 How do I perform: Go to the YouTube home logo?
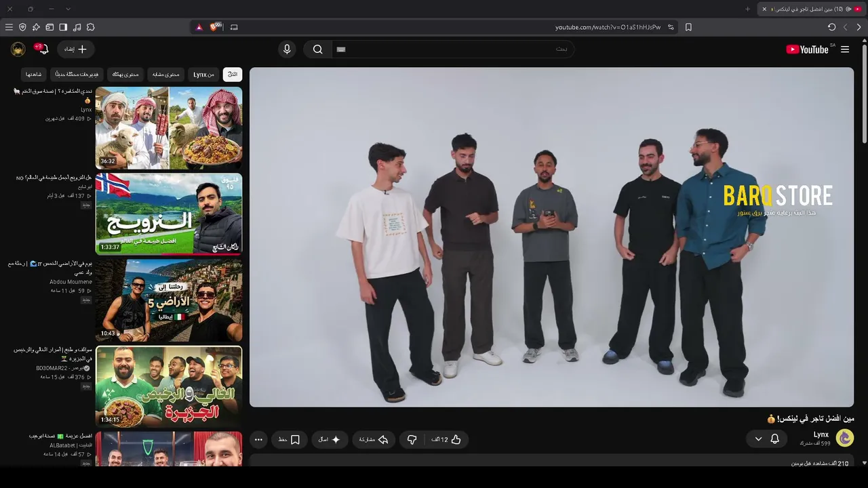[807, 49]
